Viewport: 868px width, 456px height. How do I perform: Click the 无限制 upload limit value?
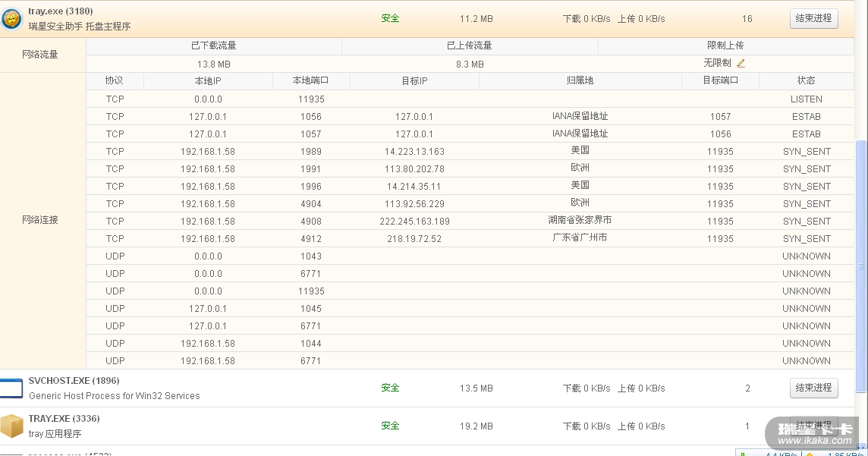click(x=717, y=64)
